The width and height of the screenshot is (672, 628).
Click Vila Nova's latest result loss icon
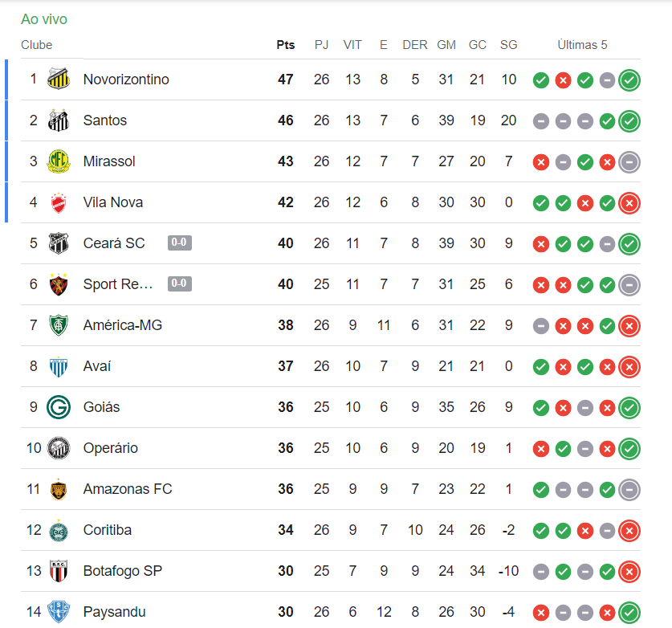coord(629,202)
